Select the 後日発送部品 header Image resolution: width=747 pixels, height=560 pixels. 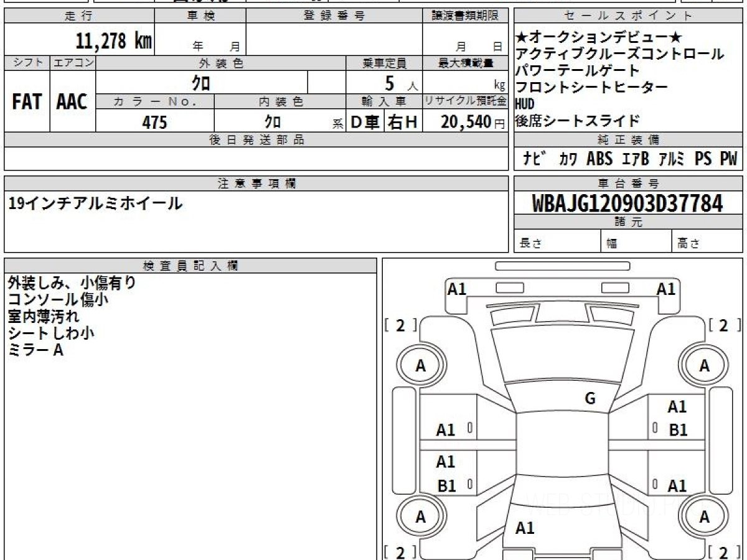click(256, 139)
